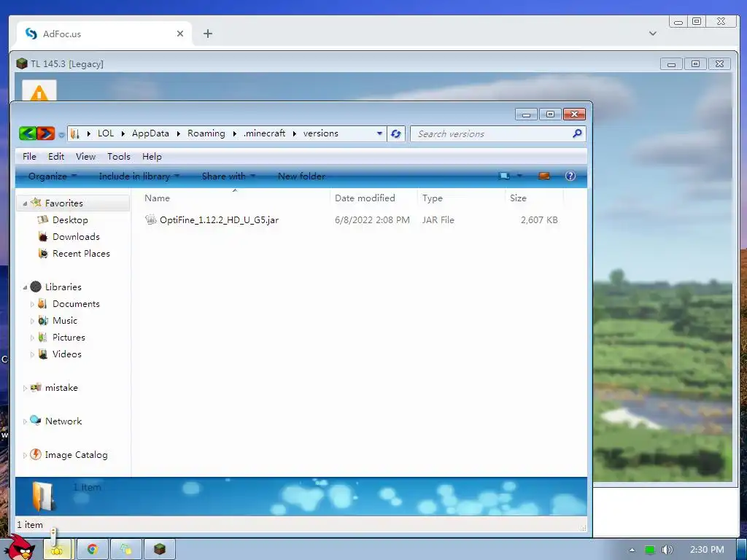747x560 pixels.
Task: Click the green Back navigation arrow
Action: 28,133
